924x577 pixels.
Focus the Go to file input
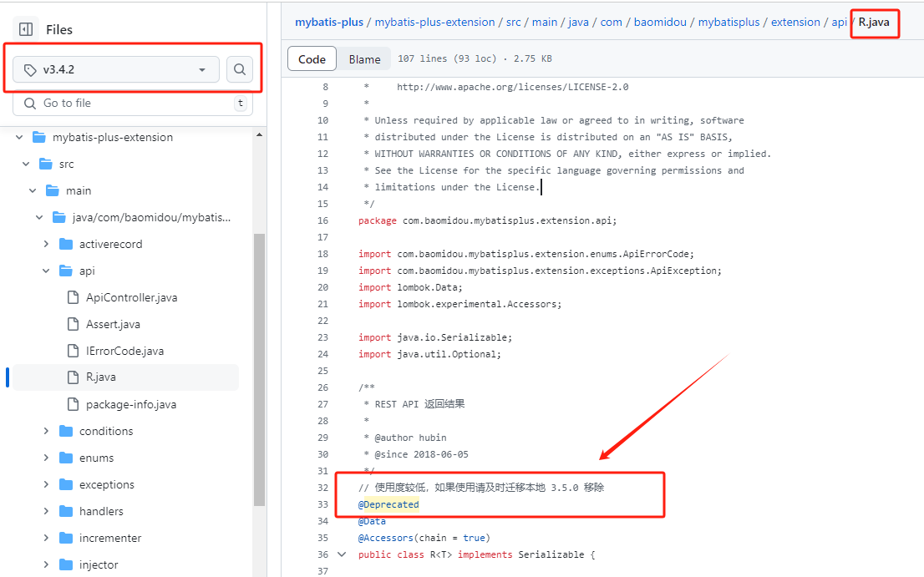point(133,103)
